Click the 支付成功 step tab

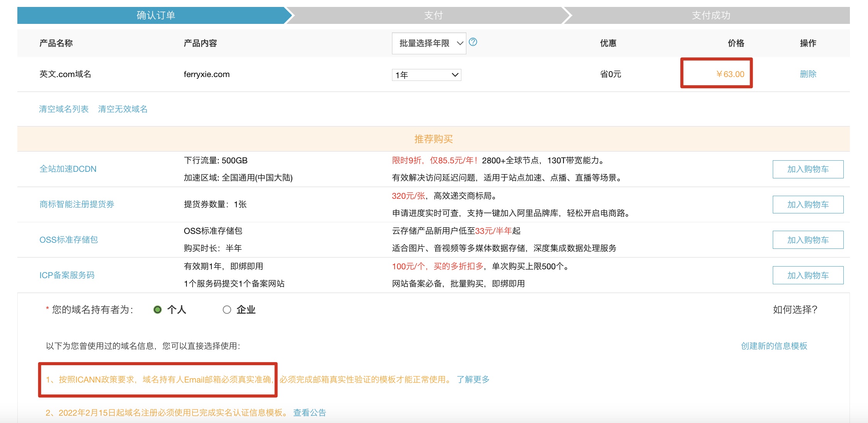click(x=711, y=15)
